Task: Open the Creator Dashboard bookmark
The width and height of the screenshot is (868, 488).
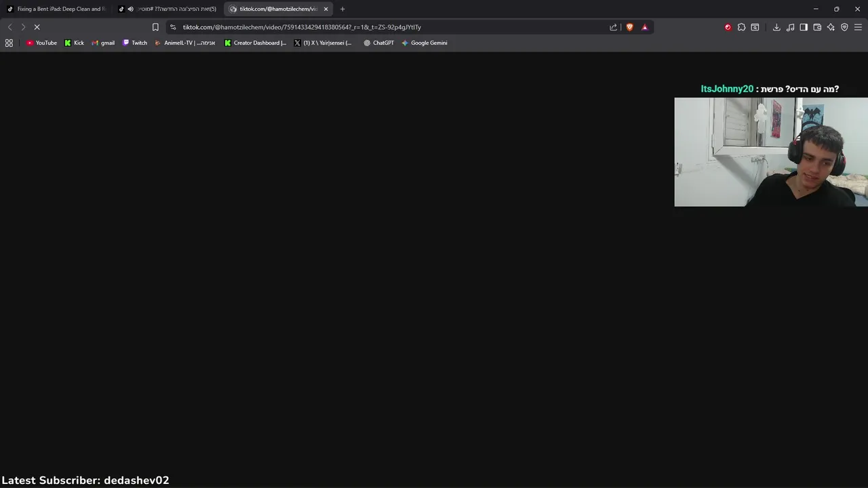Action: (256, 43)
